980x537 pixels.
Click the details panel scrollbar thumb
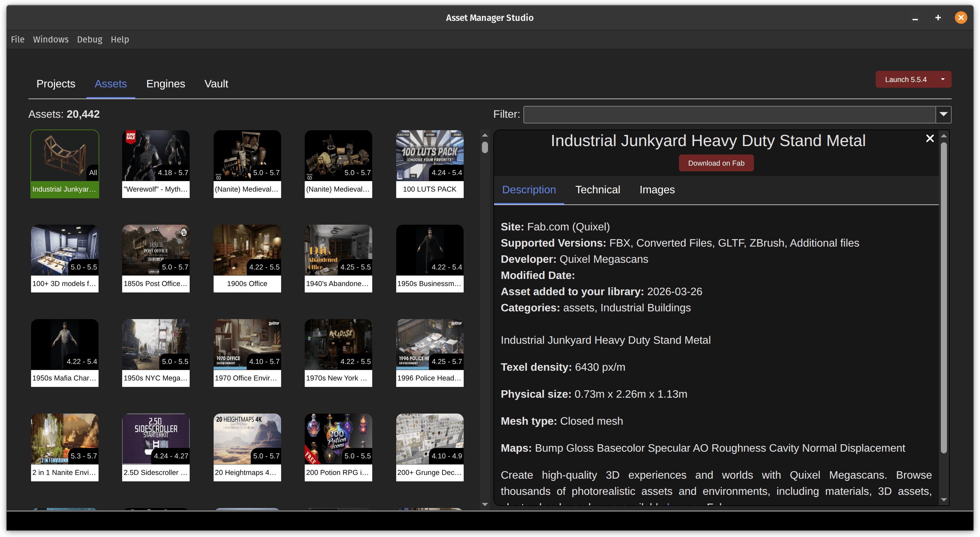[x=944, y=298]
